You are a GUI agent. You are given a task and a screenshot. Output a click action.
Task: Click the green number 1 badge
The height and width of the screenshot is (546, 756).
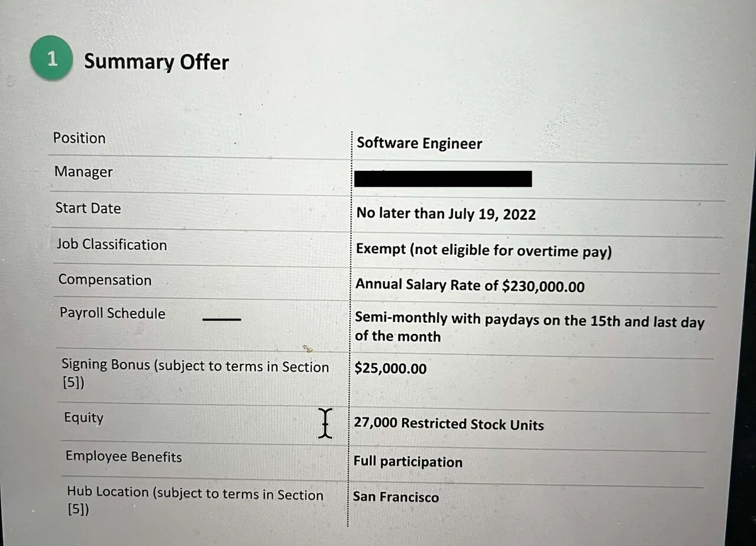tap(52, 60)
